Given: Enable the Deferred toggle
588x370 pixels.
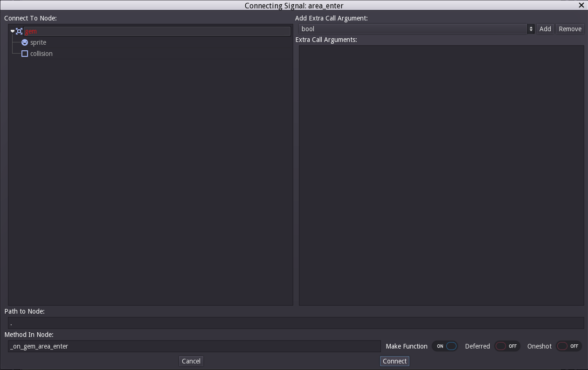Looking at the screenshot, I should pos(507,346).
